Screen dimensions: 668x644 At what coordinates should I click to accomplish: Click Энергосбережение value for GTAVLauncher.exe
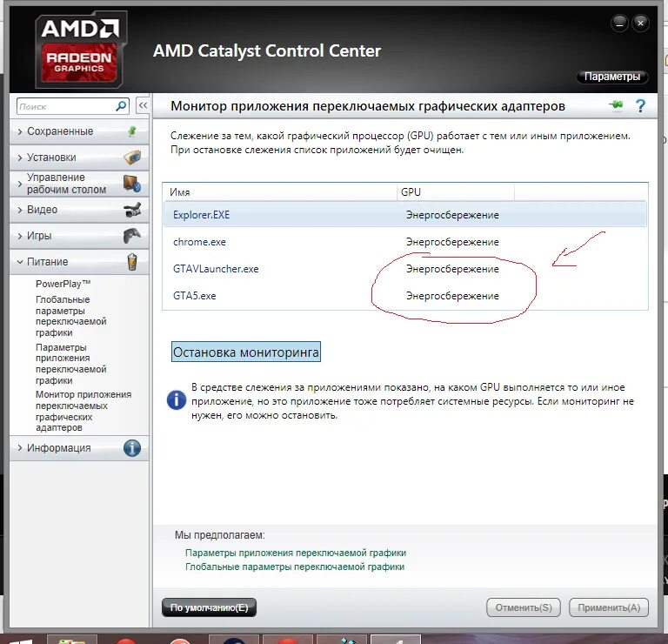[x=452, y=269]
